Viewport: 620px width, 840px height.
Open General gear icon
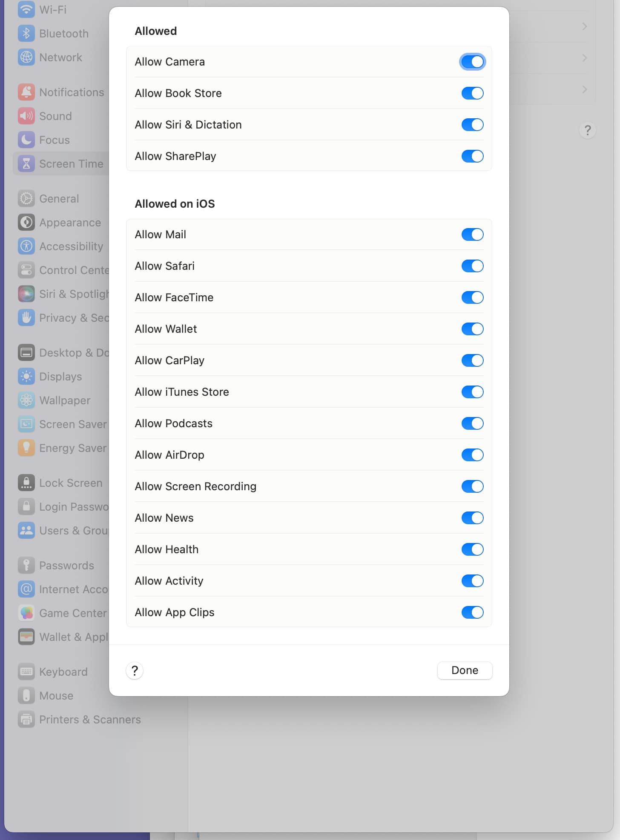tap(26, 198)
